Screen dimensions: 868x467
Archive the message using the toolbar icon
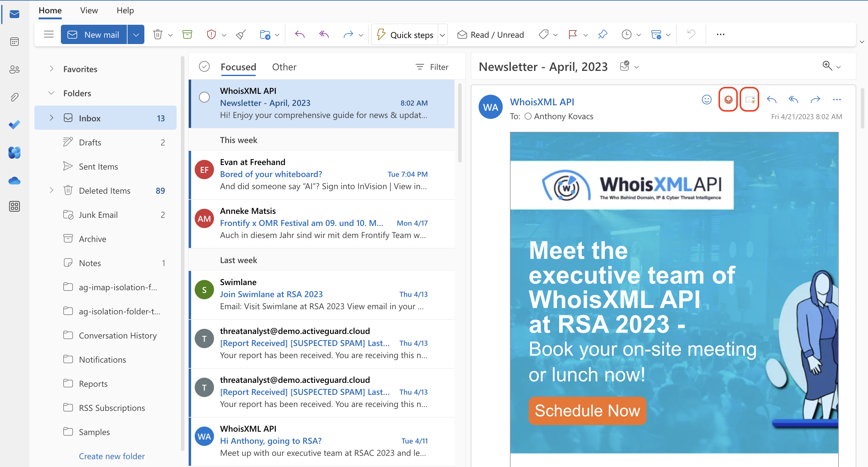[x=187, y=34]
